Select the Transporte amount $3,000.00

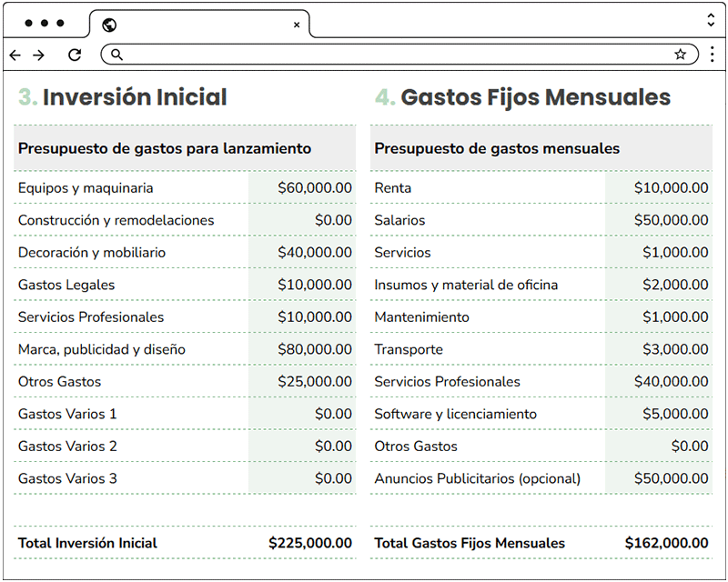pyautogui.click(x=675, y=349)
